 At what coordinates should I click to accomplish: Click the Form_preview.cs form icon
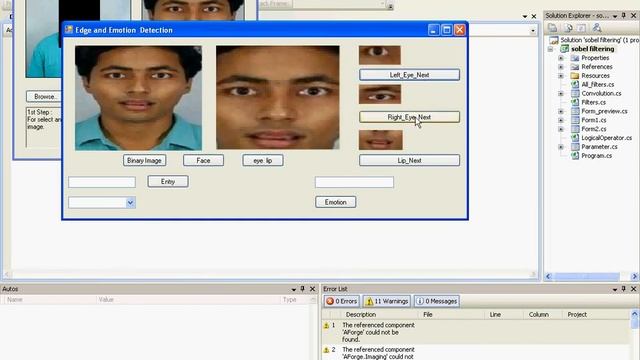[575, 111]
